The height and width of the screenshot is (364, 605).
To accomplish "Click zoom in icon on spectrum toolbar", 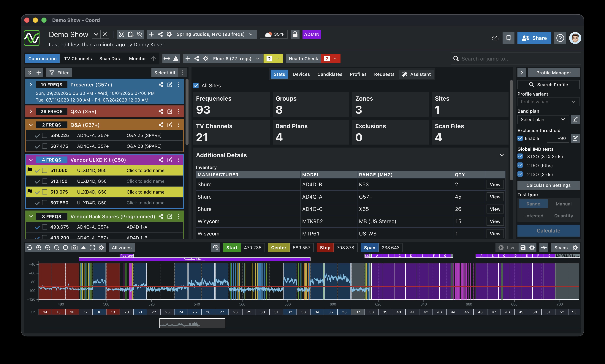I will 39,248.
